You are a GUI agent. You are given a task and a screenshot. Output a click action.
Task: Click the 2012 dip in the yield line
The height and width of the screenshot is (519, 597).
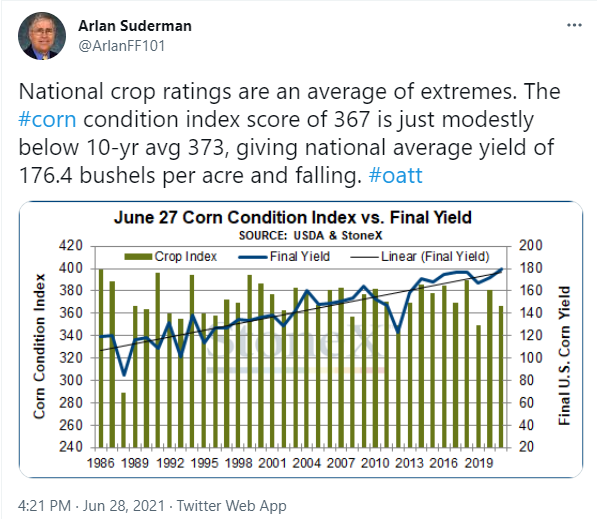click(x=398, y=330)
